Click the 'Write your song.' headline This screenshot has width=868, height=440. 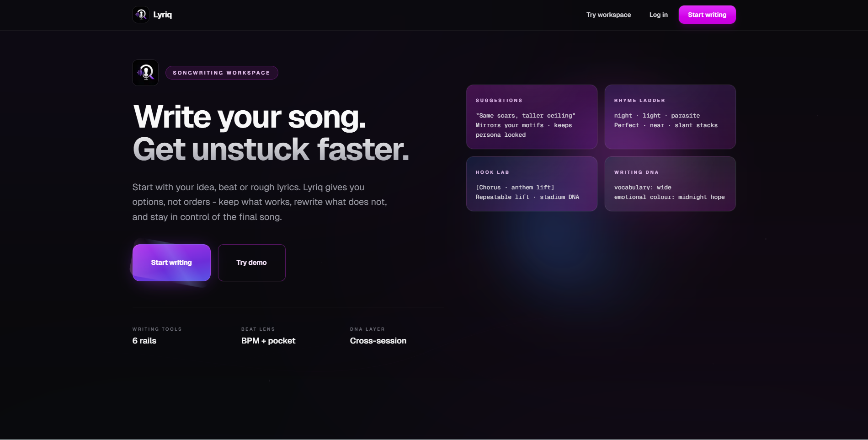click(x=250, y=117)
